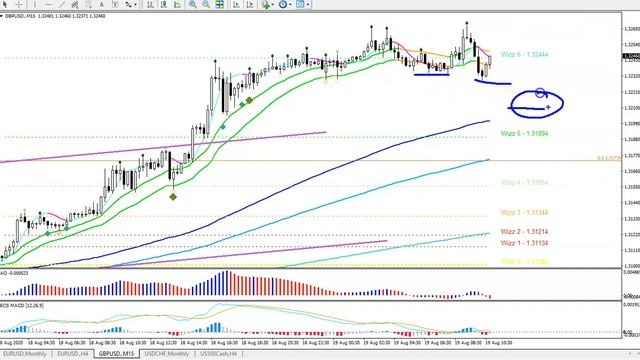Zoom in on the chart
The width and height of the screenshot is (640, 360).
click(x=192, y=4)
